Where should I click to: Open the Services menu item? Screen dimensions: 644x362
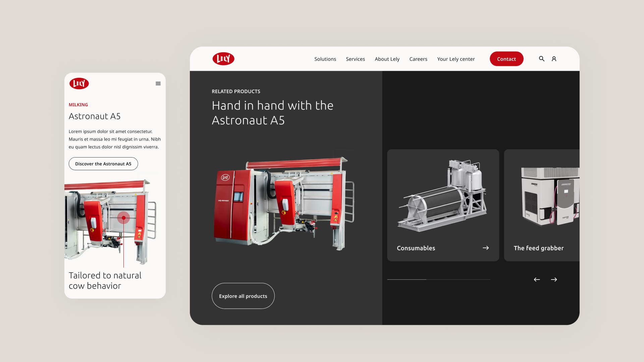pos(355,59)
